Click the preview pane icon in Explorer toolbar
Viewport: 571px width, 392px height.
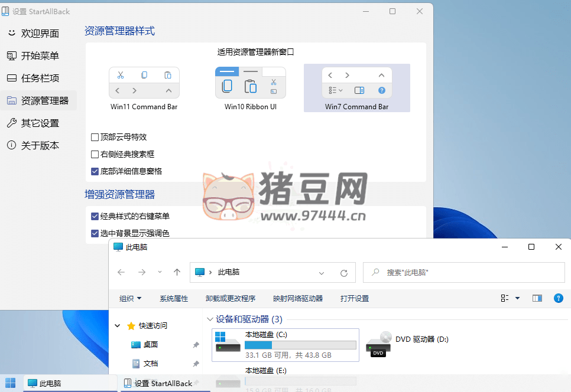pyautogui.click(x=537, y=298)
